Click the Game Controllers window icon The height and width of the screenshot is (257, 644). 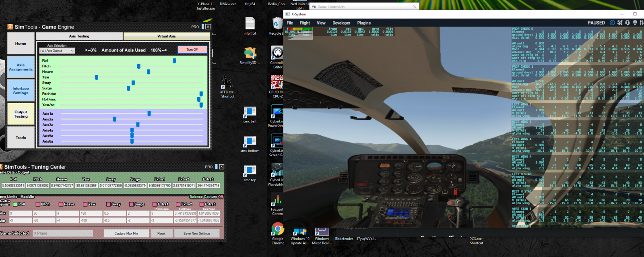[x=314, y=7]
